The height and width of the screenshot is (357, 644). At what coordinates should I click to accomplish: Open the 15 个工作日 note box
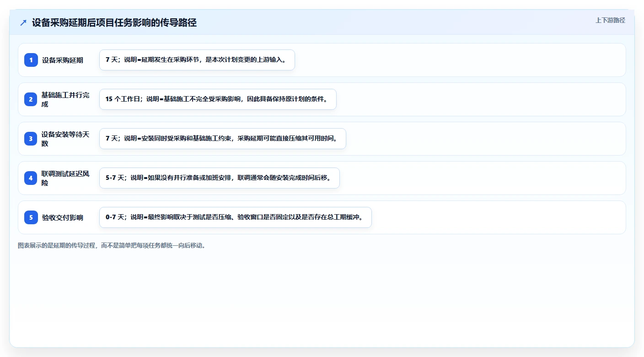218,99
